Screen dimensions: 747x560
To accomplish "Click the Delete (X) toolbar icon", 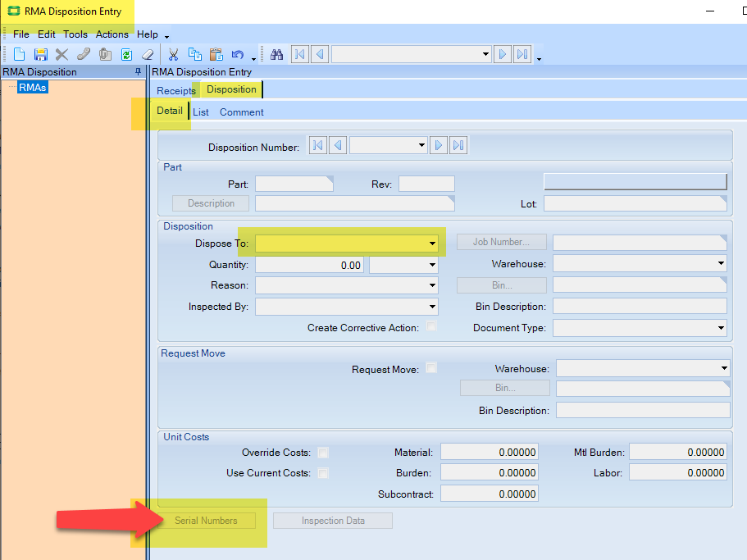I will coord(61,54).
